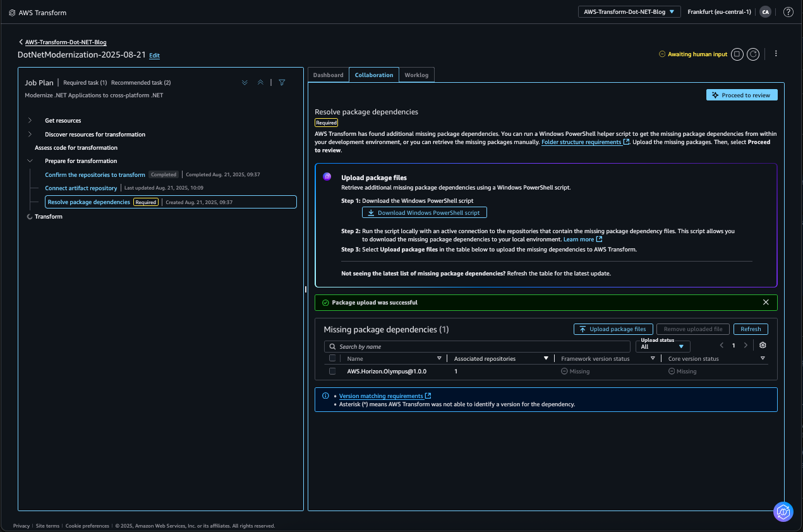Stop the job using the square icon
This screenshot has width=803, height=532.
pyautogui.click(x=737, y=54)
